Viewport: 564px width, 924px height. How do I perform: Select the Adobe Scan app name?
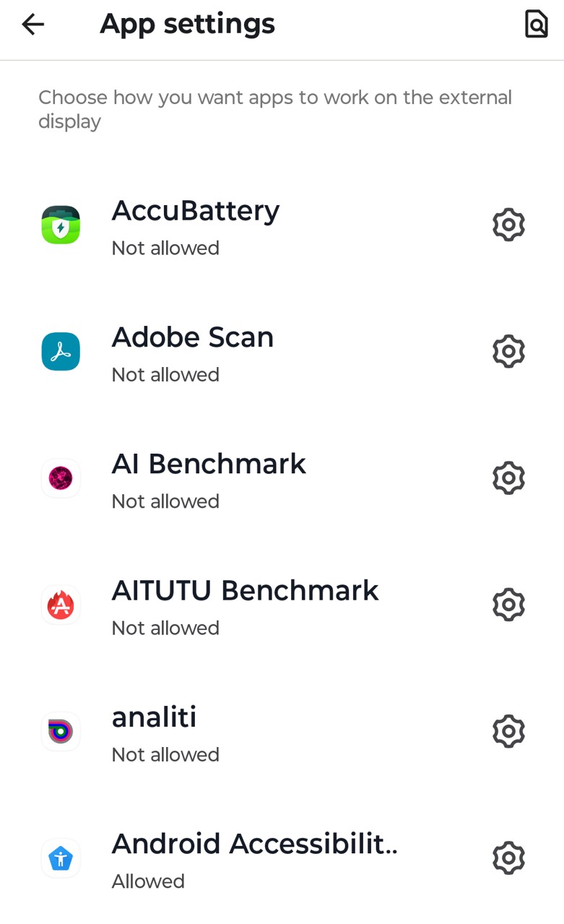coord(193,337)
